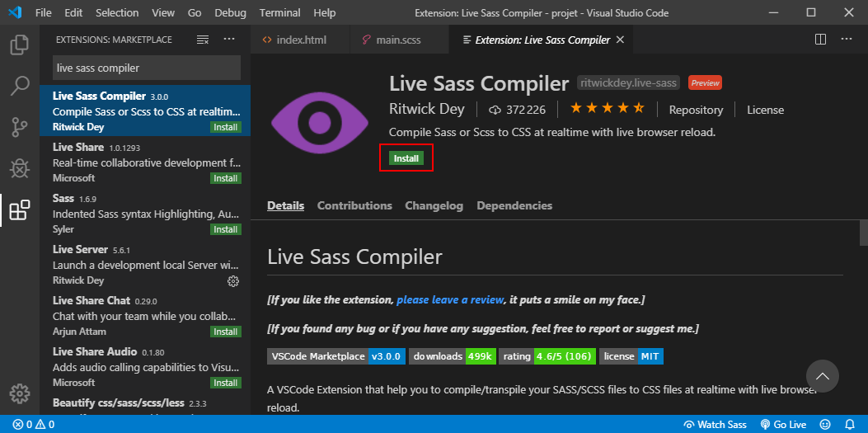Click the ritwickdey.live-sass identifier
This screenshot has height=433, width=868.
tap(629, 83)
